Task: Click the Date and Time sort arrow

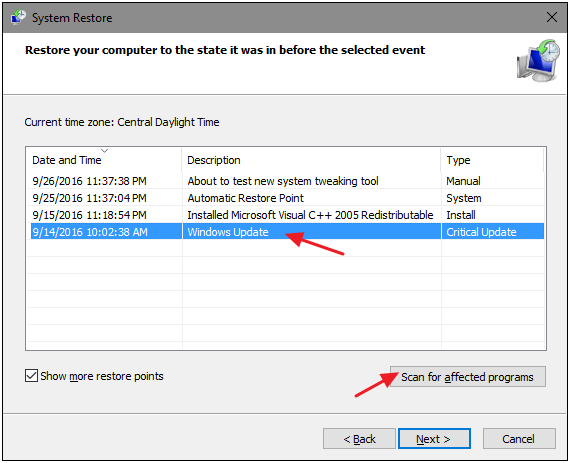Action: pos(105,150)
